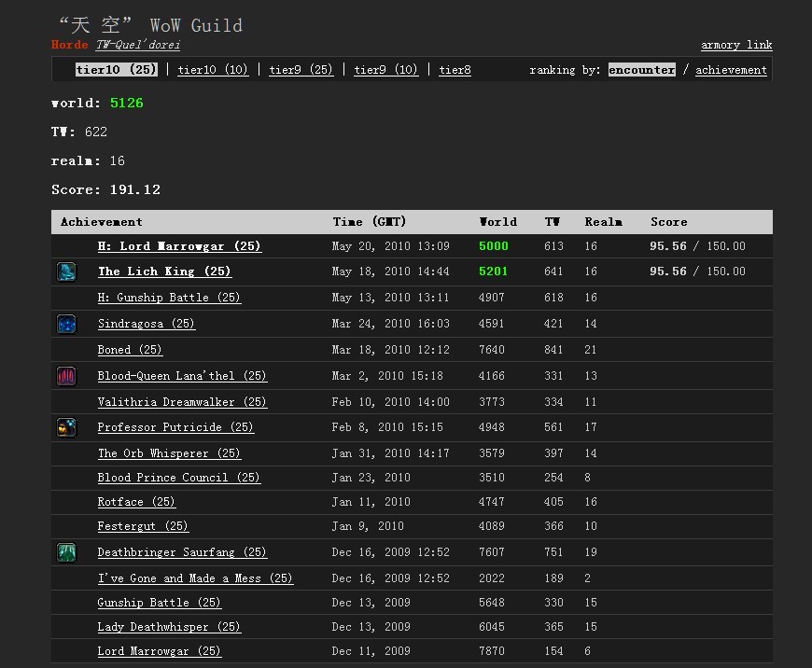Viewport: 812px width, 668px height.
Task: Click the Lich King achievement icon
Action: 66,271
